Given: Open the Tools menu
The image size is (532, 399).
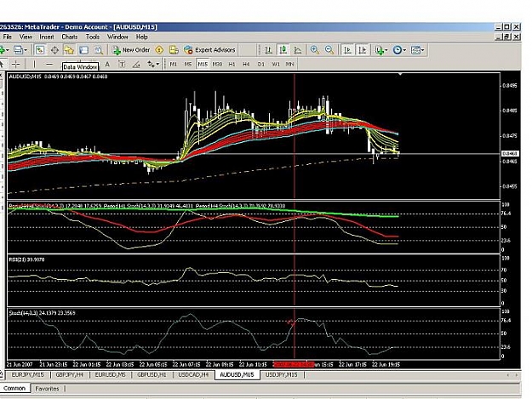Looking at the screenshot, I should click(93, 37).
